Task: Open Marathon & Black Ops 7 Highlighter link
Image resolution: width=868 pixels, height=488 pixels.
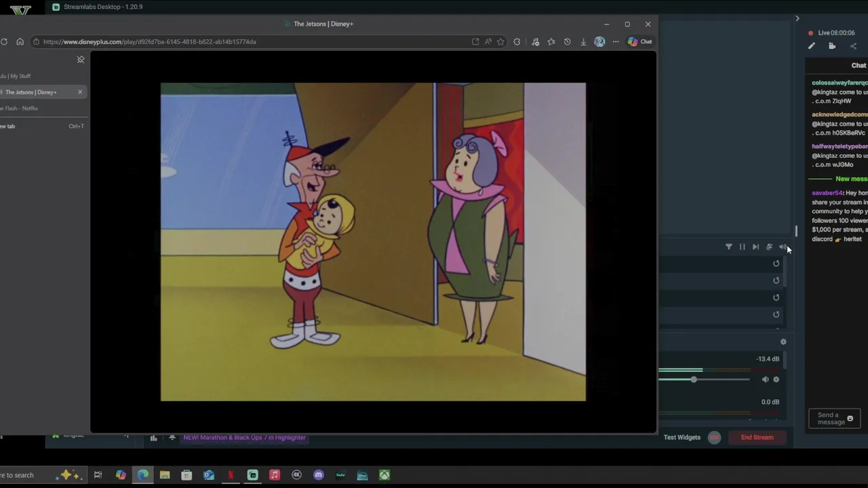Action: 244,437
